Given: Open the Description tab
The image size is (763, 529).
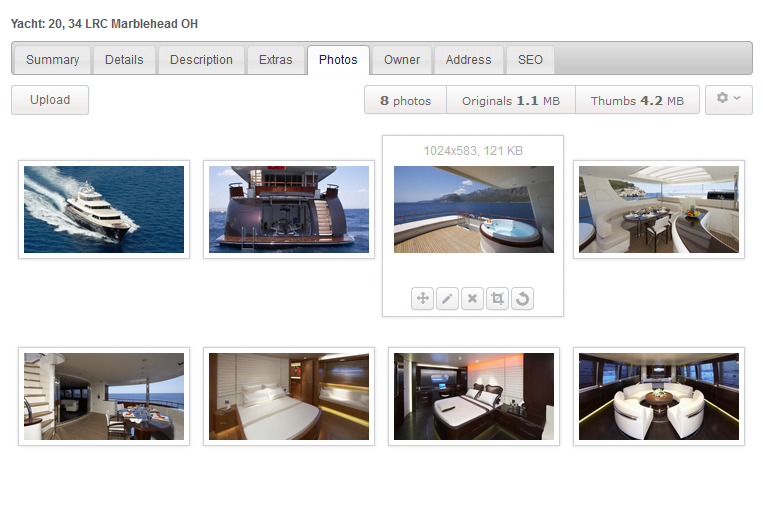Looking at the screenshot, I should tap(201, 60).
